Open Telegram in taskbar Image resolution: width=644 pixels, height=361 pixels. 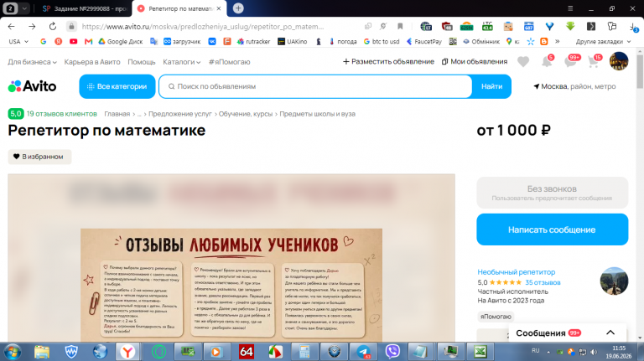coord(363,352)
